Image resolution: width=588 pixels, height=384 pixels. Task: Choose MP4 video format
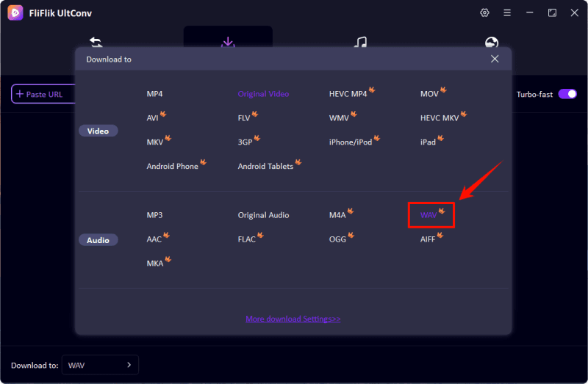(x=154, y=94)
